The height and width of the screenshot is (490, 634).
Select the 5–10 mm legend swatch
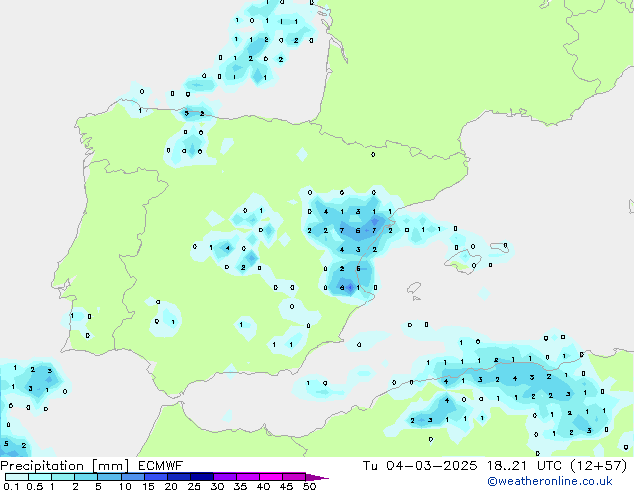click(110, 477)
